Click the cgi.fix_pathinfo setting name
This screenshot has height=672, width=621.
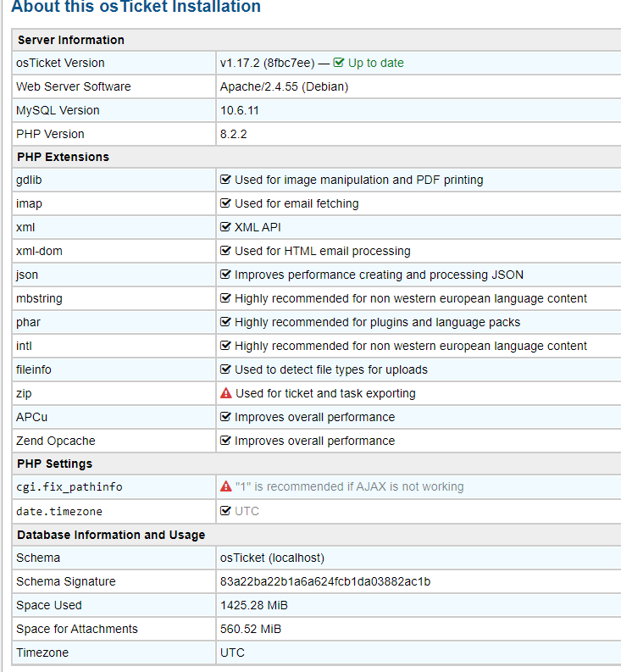[69, 487]
